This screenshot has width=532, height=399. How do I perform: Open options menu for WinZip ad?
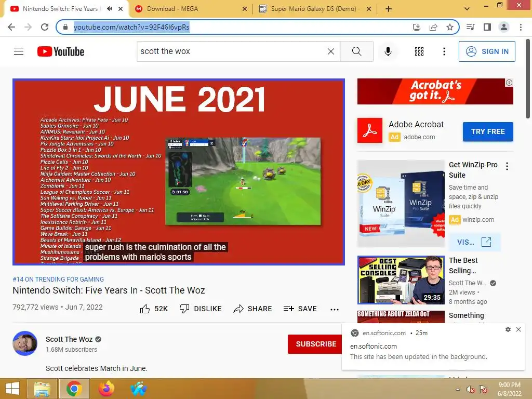coord(507,166)
